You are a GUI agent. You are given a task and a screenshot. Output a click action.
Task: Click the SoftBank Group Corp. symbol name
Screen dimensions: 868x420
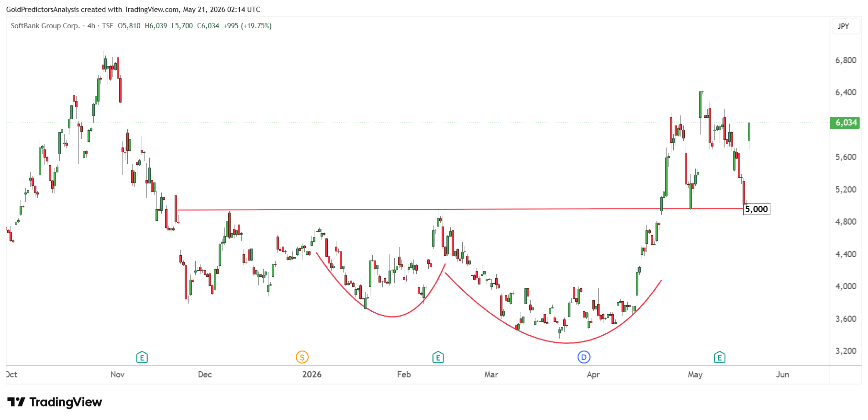pyautogui.click(x=45, y=26)
